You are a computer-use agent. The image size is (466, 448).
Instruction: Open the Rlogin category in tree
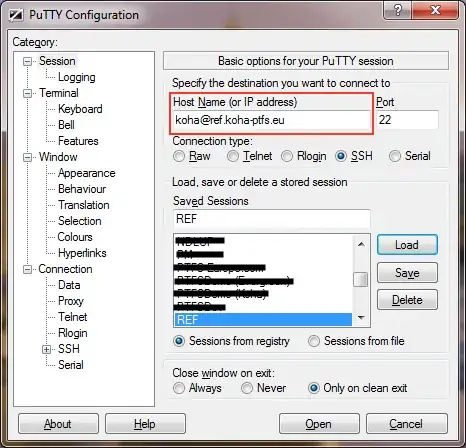pos(73,333)
